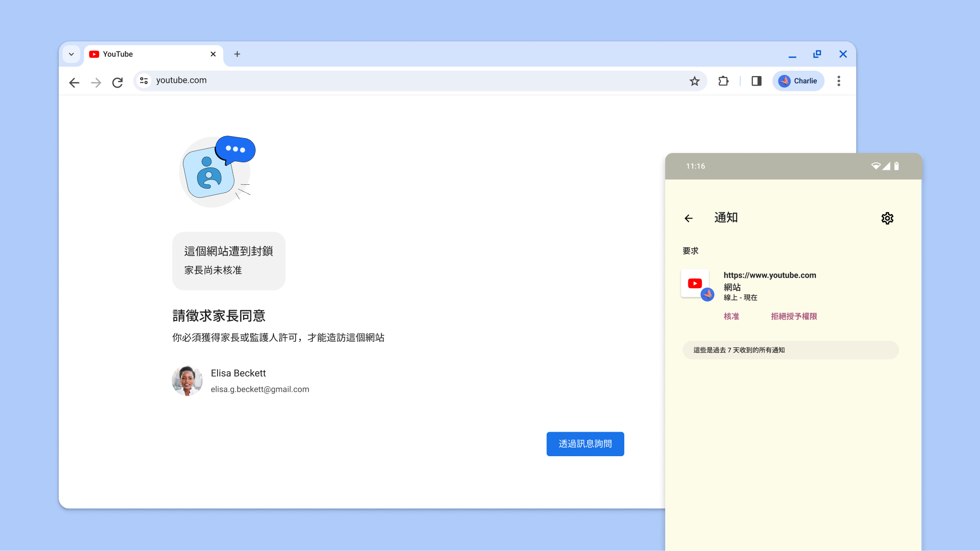The width and height of the screenshot is (980, 551).
Task: Open the tab search chevron dropdown
Action: (71, 54)
